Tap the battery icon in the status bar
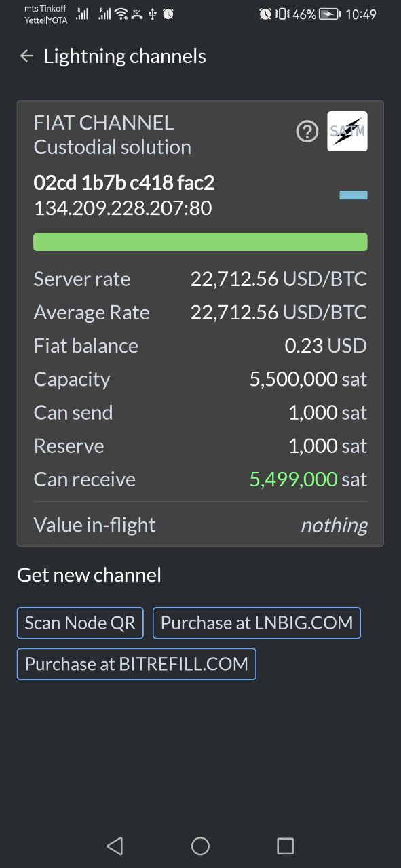401x868 pixels. tap(329, 14)
